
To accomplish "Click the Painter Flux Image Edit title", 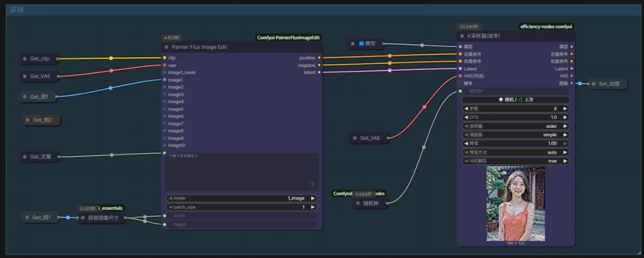I will [199, 47].
